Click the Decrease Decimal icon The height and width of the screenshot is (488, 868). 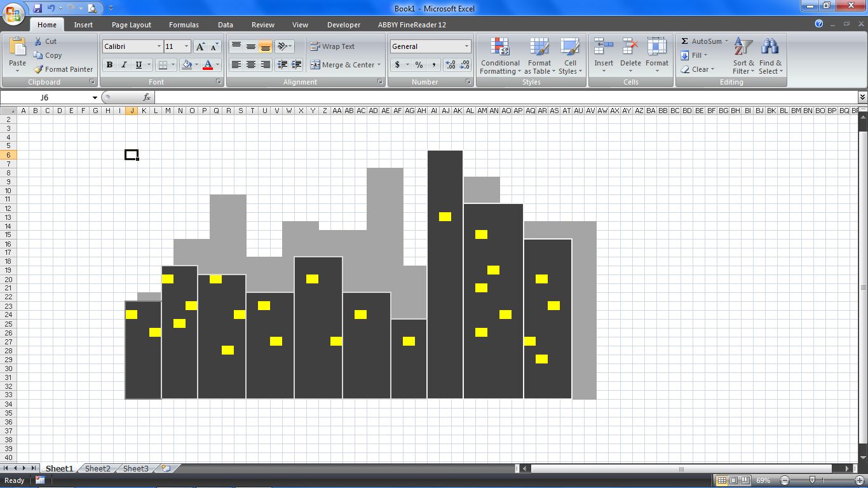coord(465,65)
